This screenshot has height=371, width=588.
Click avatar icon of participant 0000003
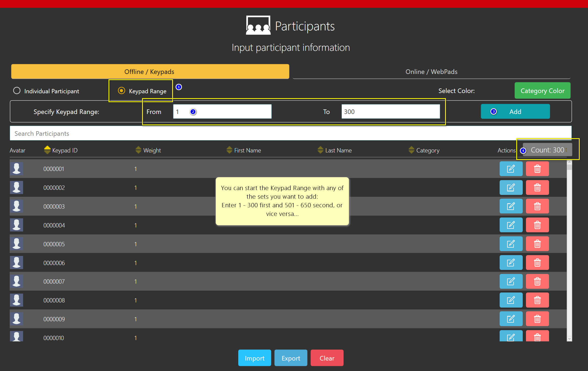[x=16, y=206]
